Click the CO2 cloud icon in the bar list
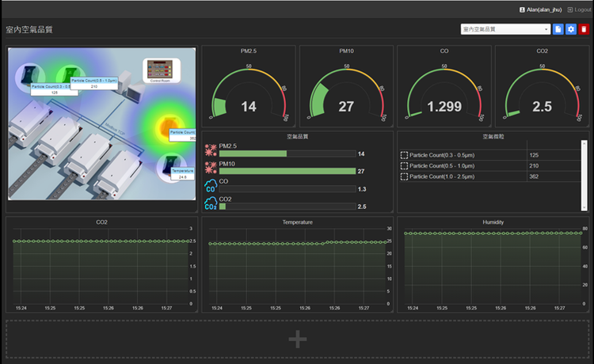 210,204
